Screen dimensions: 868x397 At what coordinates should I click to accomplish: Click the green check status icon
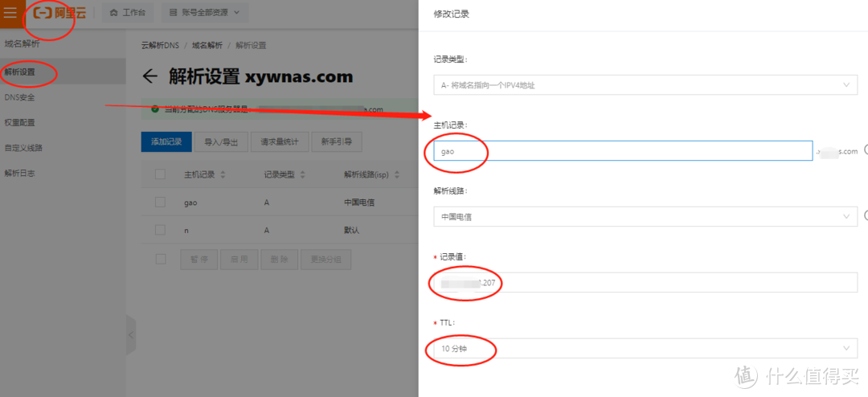click(x=155, y=109)
